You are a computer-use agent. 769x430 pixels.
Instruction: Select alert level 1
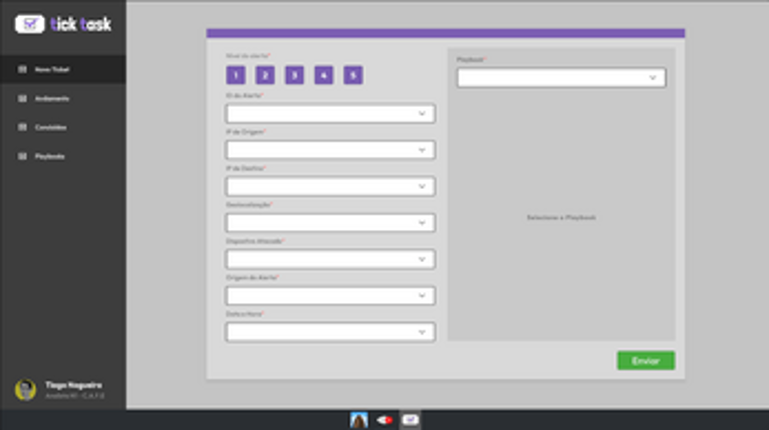click(x=235, y=75)
